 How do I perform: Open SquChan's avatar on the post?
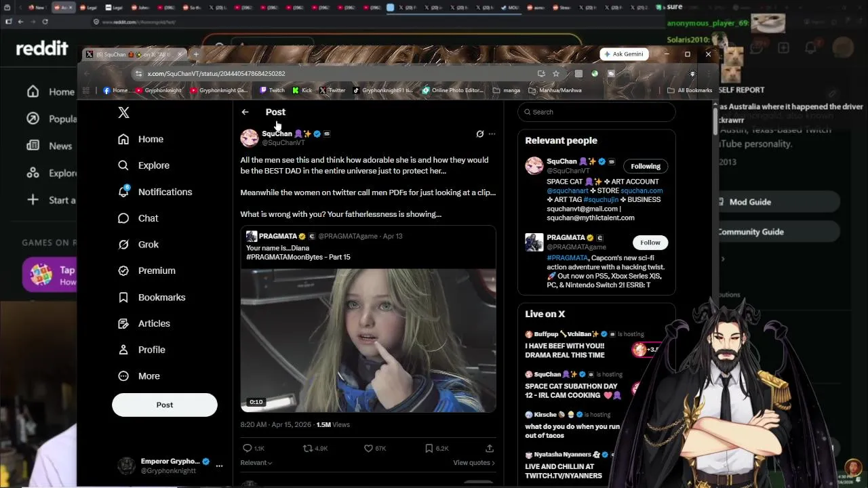pyautogui.click(x=250, y=138)
